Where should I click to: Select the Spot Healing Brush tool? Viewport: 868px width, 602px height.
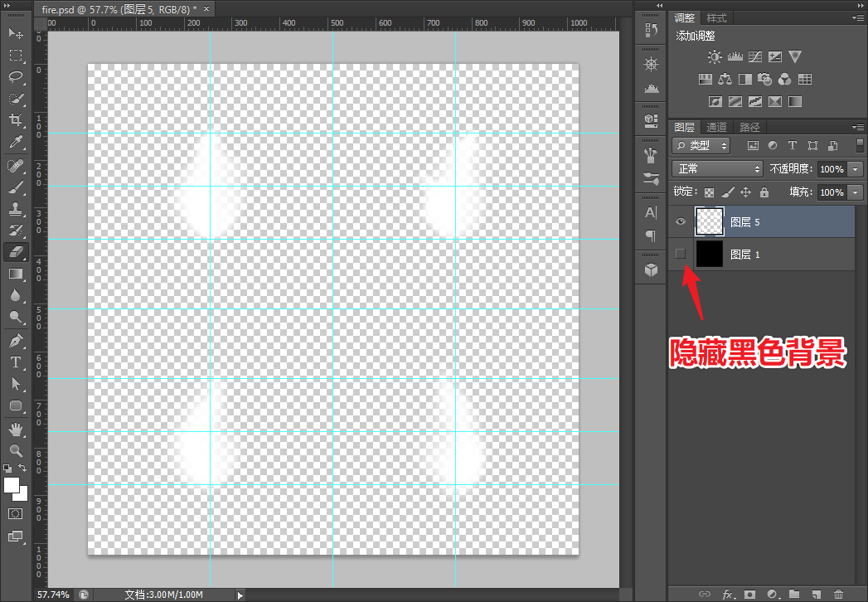(16, 166)
